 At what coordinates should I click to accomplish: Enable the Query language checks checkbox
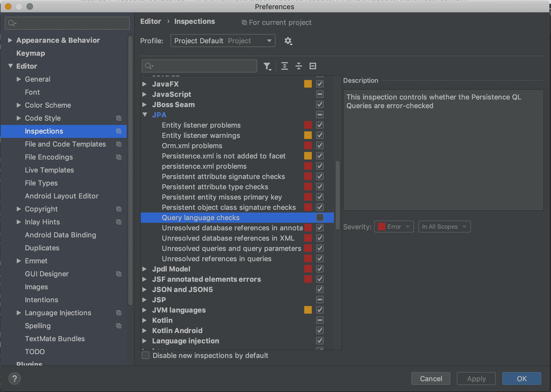pyautogui.click(x=320, y=218)
